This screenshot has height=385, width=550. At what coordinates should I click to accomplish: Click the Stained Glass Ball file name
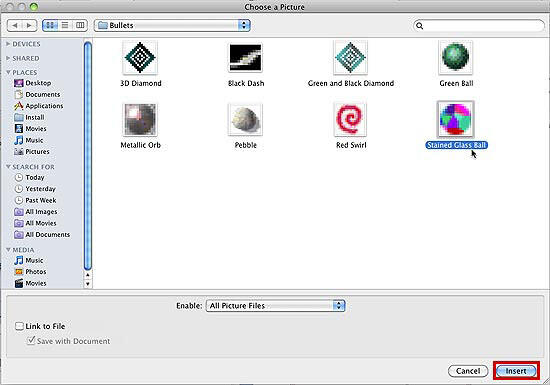tap(456, 145)
